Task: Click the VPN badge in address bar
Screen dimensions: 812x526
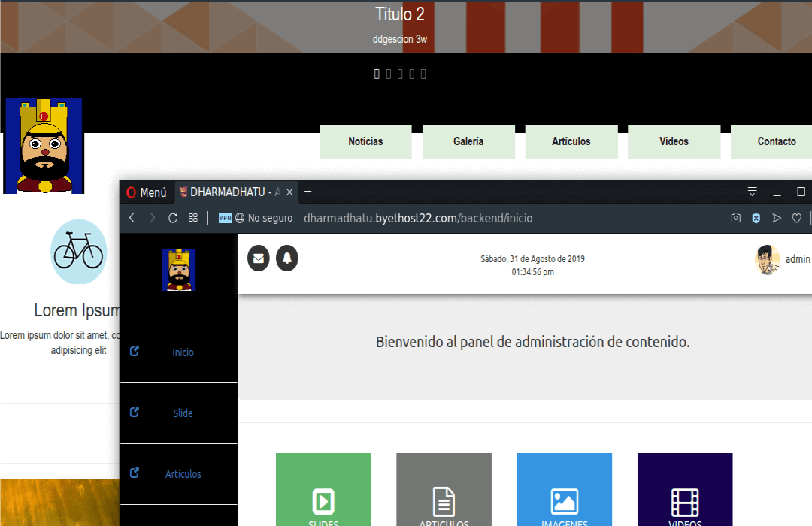Action: [225, 218]
